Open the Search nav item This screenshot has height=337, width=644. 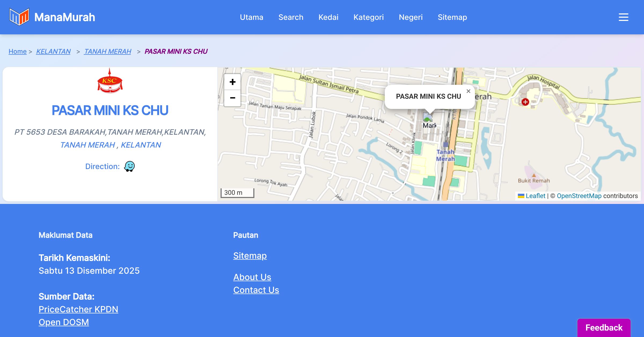point(291,17)
